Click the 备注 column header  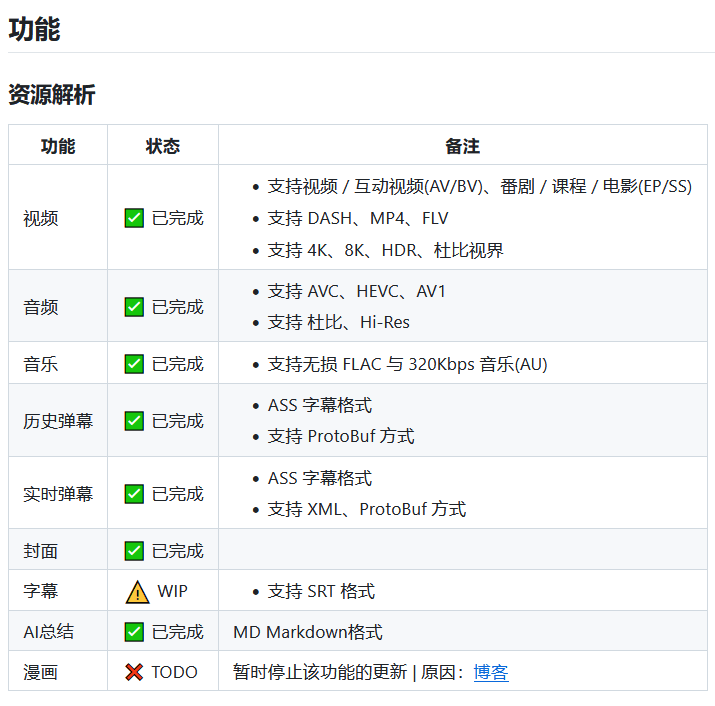click(x=462, y=146)
